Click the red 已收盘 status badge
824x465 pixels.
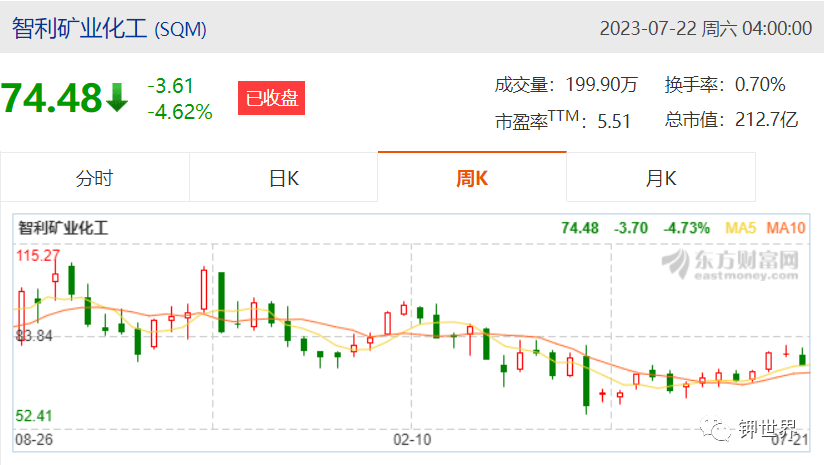click(271, 98)
